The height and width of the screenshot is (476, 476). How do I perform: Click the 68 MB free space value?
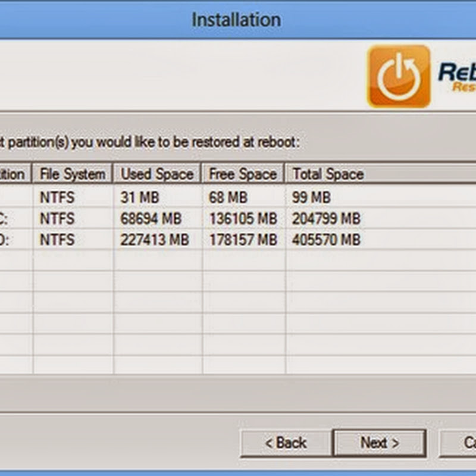(x=228, y=198)
